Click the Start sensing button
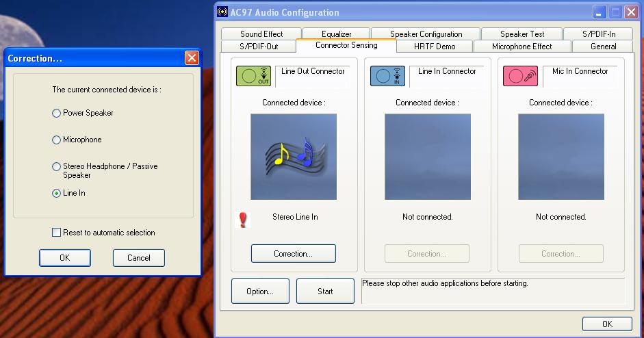Viewport: 644px width, 338px height. 325,291
